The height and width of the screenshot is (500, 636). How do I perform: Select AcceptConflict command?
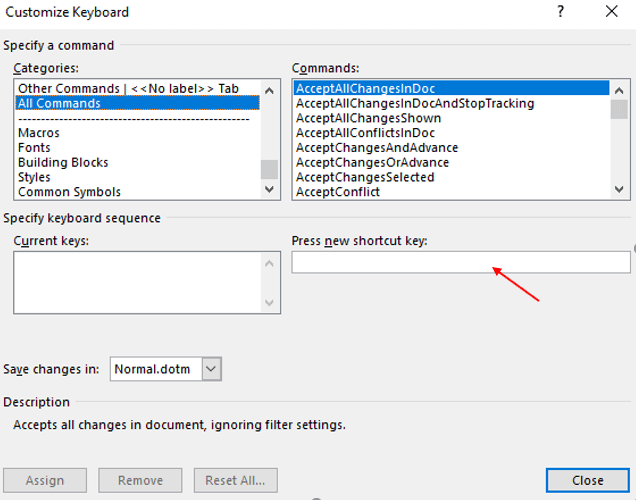coord(338,192)
